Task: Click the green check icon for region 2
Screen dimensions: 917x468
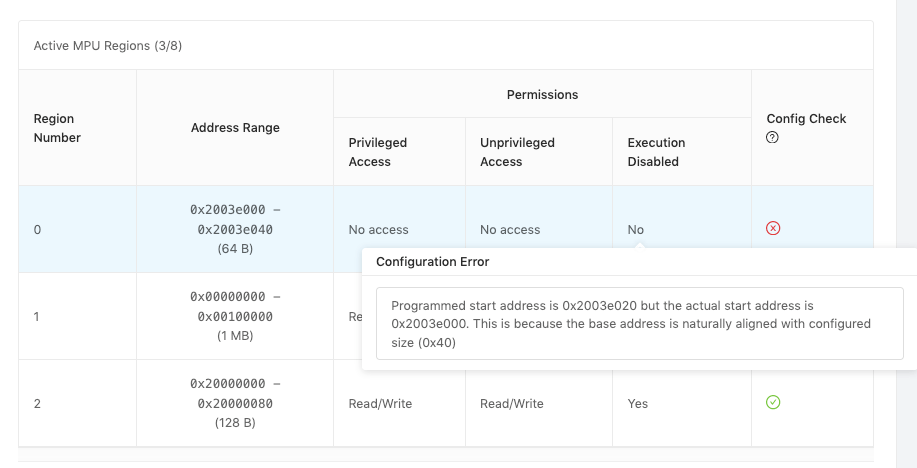Action: point(773,402)
